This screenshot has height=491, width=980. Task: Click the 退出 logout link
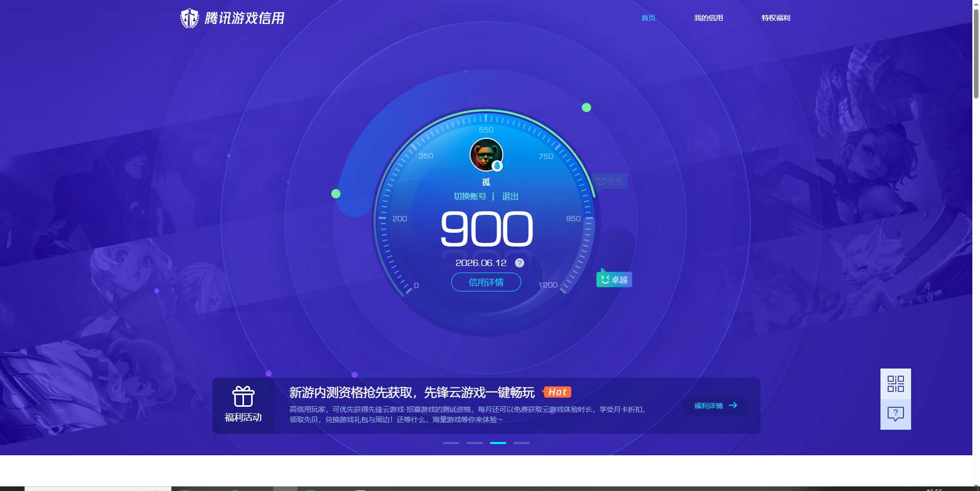[510, 197]
